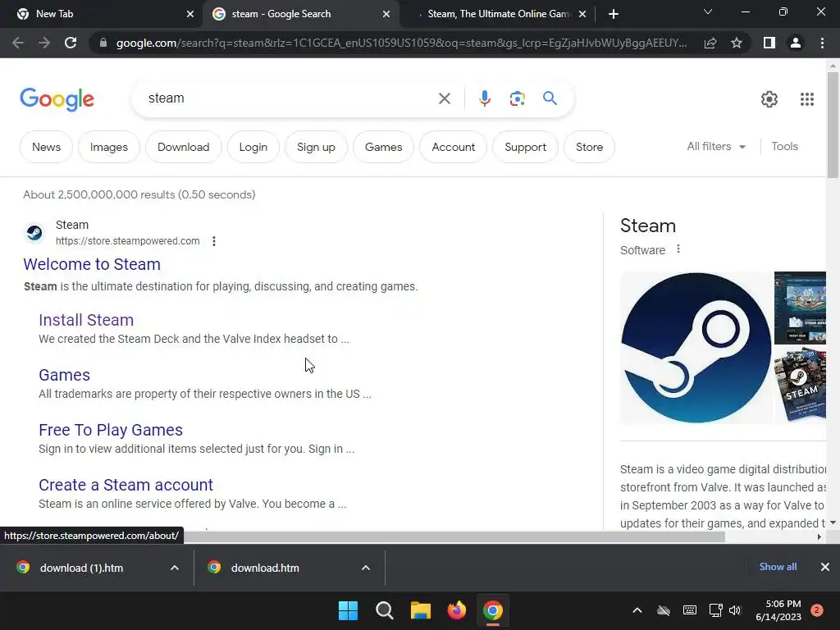Reload the Google search page
Image resolution: width=840 pixels, height=630 pixels.
click(x=71, y=43)
